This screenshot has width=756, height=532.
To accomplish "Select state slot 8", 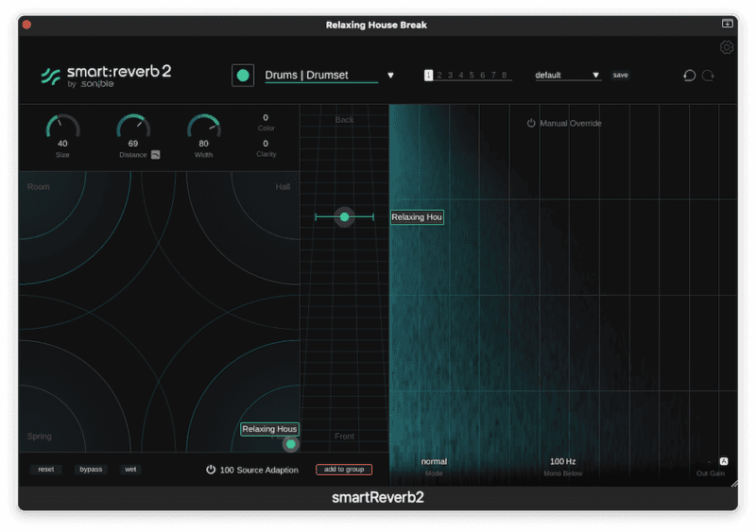I will [x=505, y=76].
